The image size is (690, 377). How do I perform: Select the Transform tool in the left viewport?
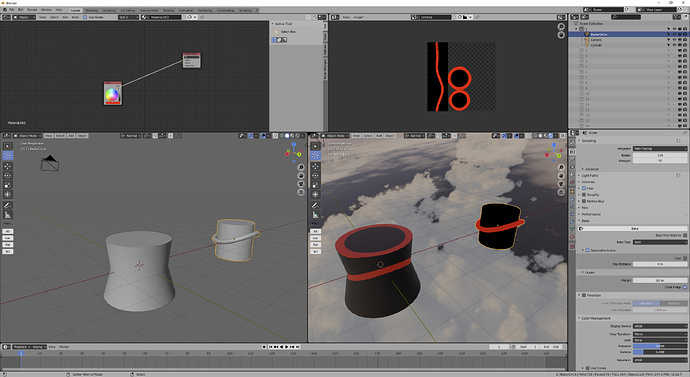tap(7, 194)
